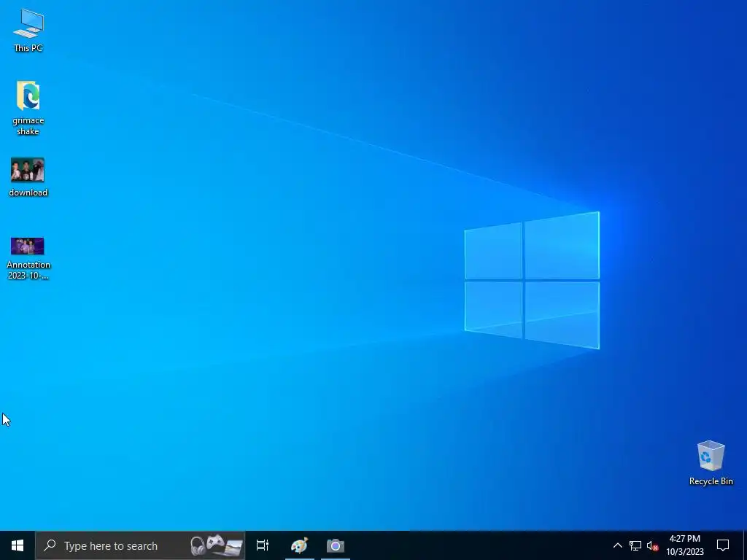This screenshot has height=560, width=747.
Task: Open the clock showing 4:27 PM
Action: click(684, 545)
